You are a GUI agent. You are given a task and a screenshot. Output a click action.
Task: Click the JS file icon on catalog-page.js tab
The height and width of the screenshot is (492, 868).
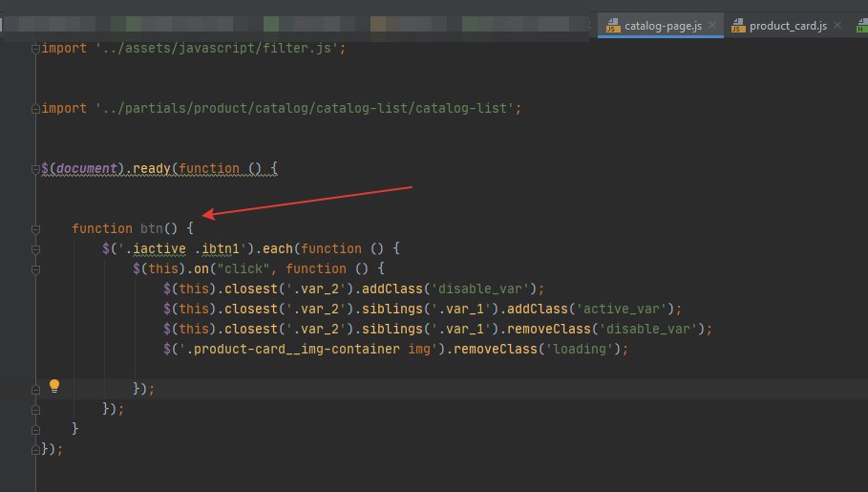pos(613,26)
